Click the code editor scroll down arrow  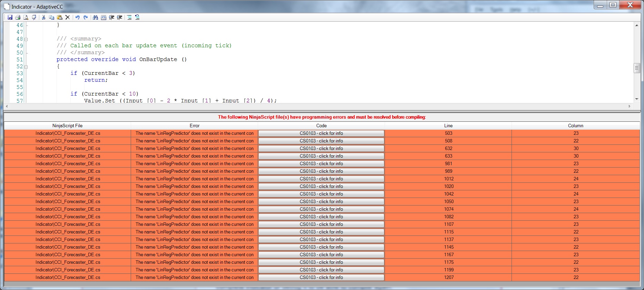637,99
